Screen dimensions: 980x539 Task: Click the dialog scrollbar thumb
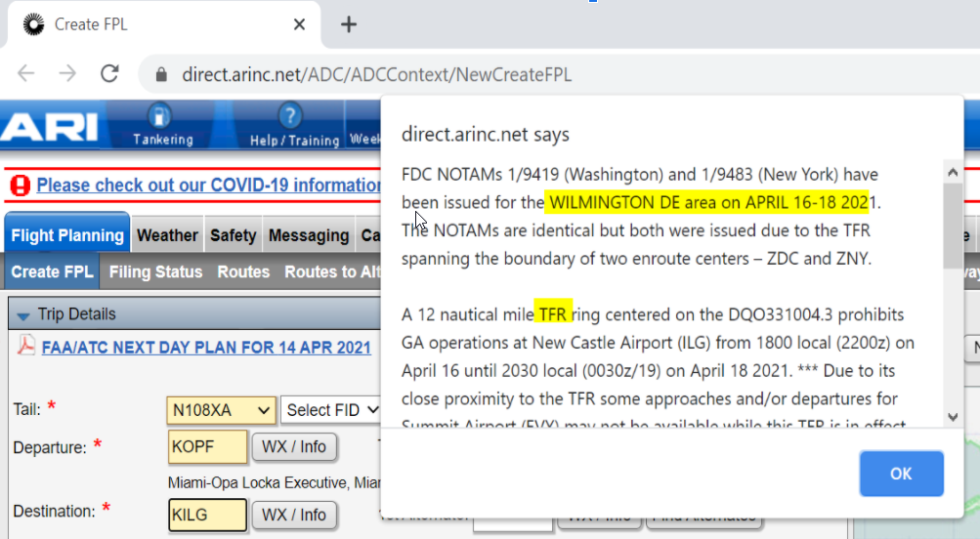coord(953,226)
